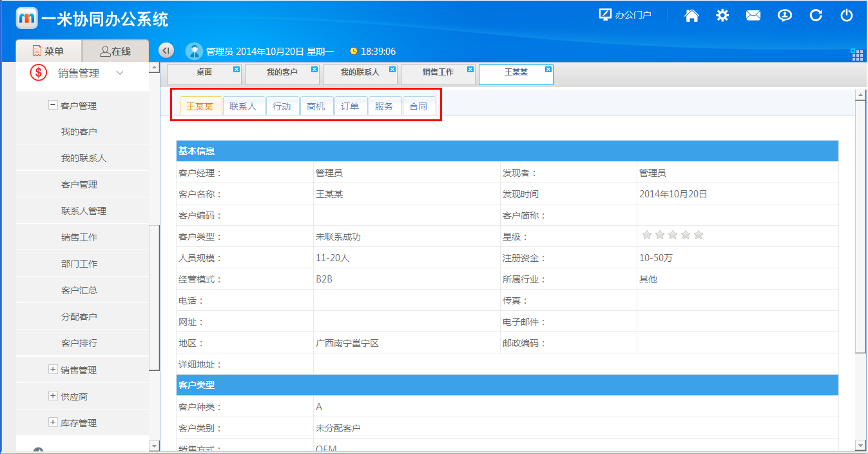The width and height of the screenshot is (868, 454).
Task: Click the 10-50万 registered capital value
Action: pos(656,258)
